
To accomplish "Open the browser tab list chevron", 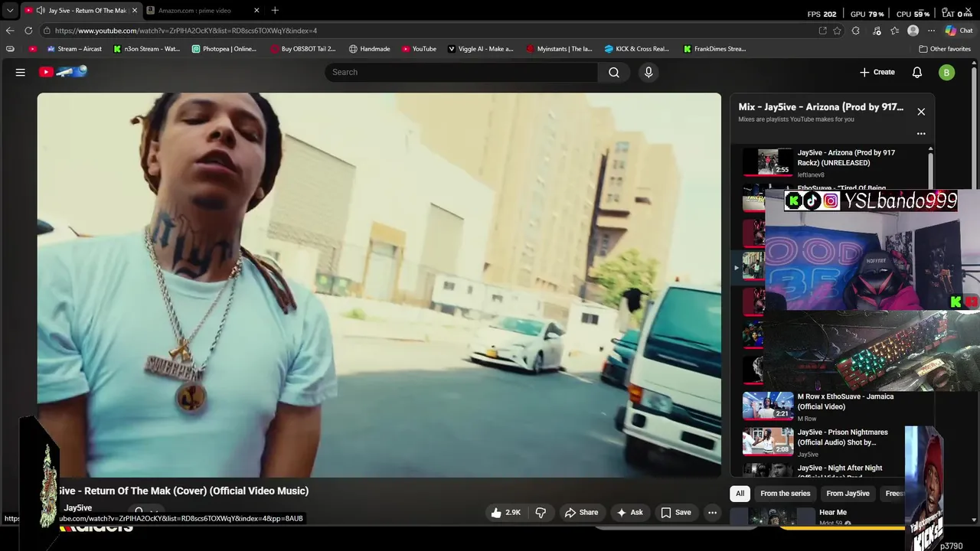I will pyautogui.click(x=10, y=11).
